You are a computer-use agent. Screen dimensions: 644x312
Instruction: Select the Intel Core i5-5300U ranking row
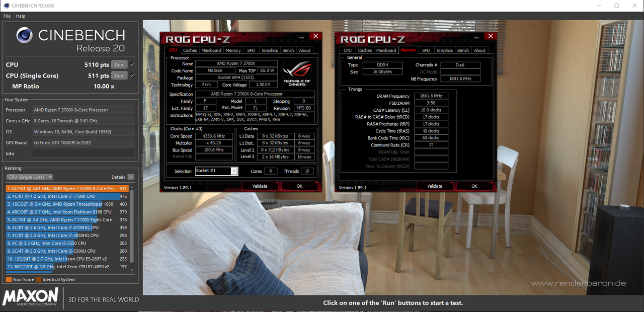pos(67,251)
